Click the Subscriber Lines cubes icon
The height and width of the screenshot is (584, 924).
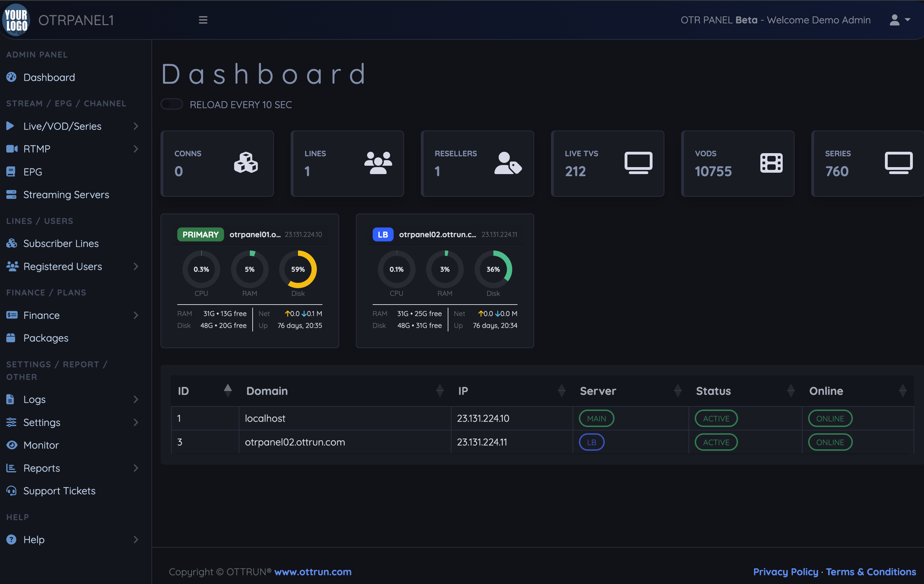[x=12, y=243]
